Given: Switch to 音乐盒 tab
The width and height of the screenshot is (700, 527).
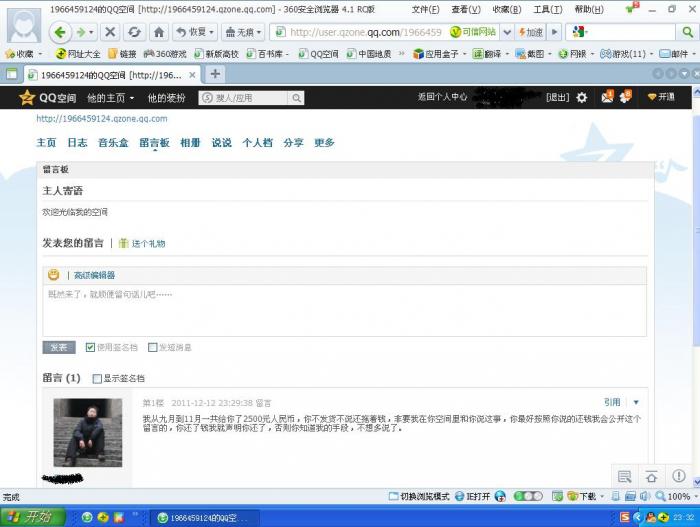Looking at the screenshot, I should click(x=113, y=142).
